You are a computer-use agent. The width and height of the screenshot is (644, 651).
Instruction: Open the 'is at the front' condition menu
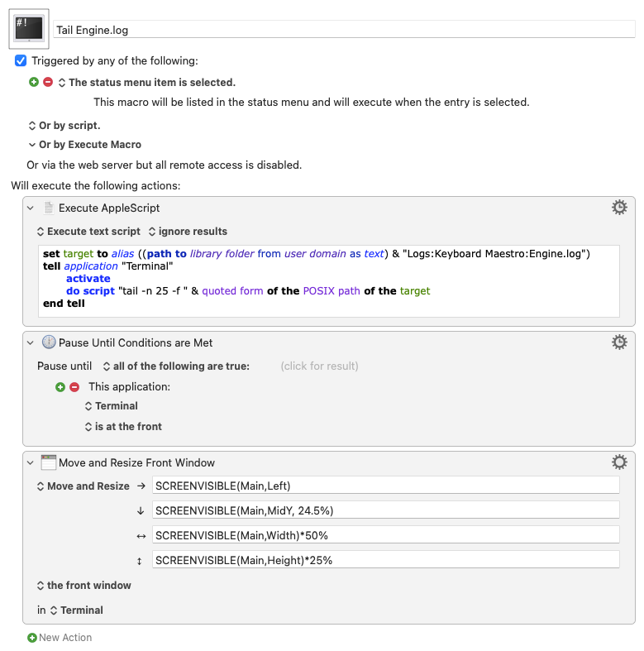pos(123,426)
